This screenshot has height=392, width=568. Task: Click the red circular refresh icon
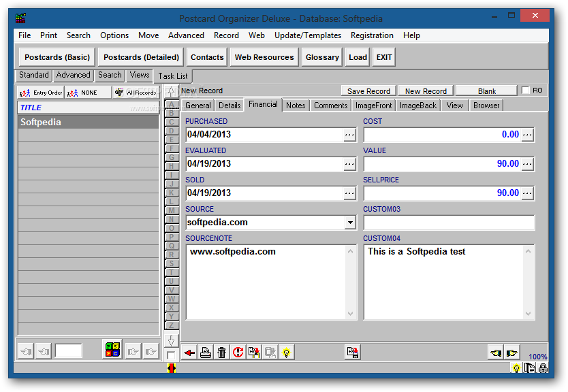pos(238,352)
